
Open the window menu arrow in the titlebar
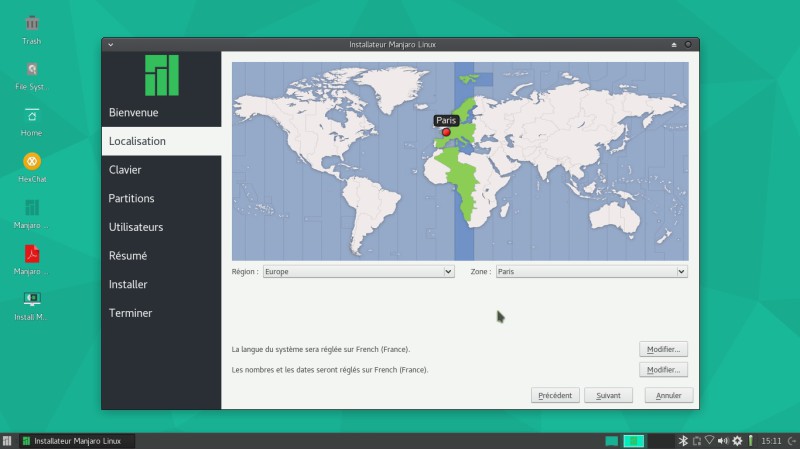(x=111, y=44)
